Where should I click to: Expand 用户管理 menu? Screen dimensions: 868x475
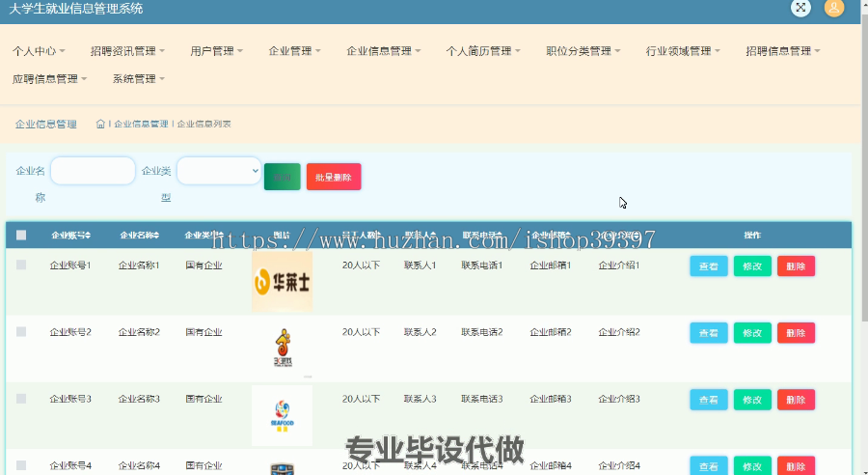[216, 51]
